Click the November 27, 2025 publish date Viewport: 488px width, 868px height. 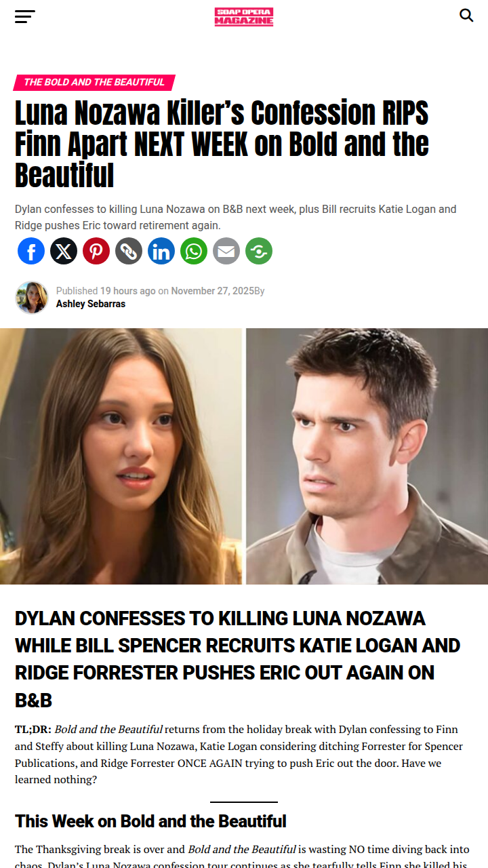tap(213, 291)
